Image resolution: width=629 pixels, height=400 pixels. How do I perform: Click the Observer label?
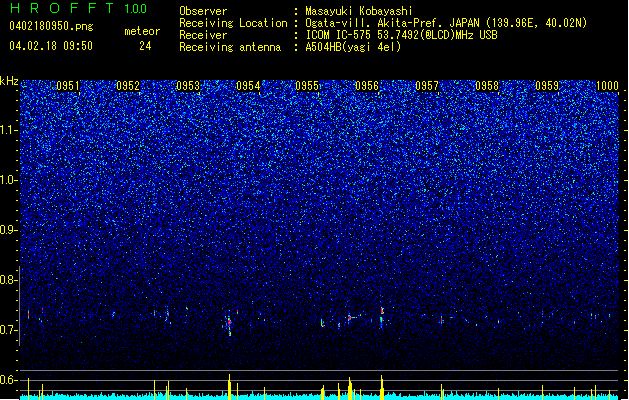click(203, 11)
